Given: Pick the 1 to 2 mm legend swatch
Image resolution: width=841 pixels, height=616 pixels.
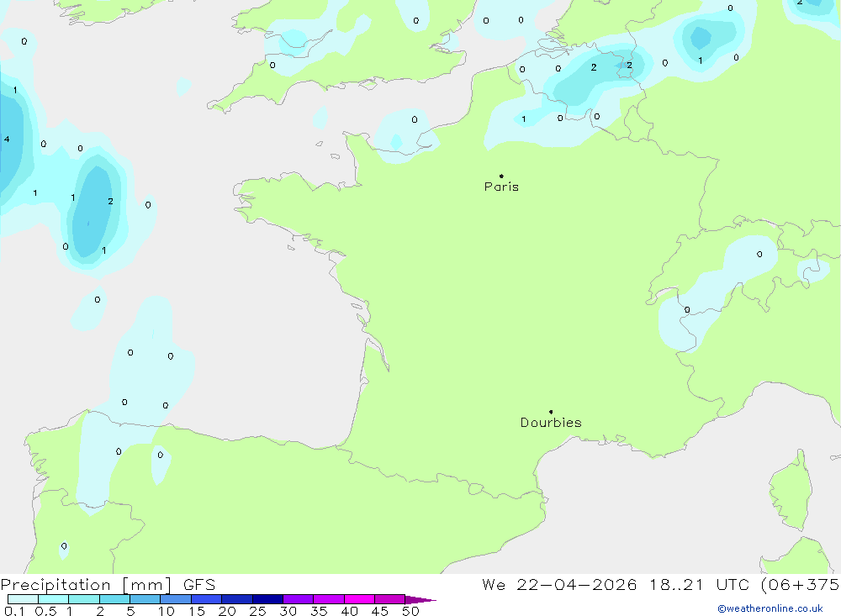Looking at the screenshot, I should (x=84, y=599).
